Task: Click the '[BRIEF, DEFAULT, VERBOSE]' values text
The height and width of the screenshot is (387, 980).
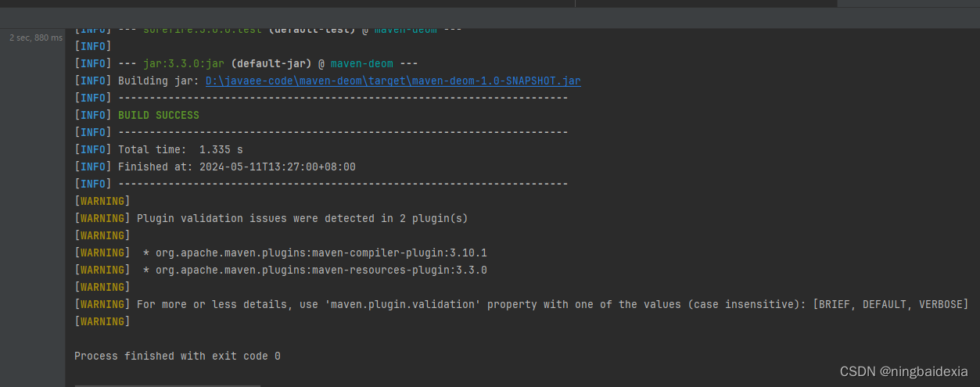Action: [x=890, y=304]
